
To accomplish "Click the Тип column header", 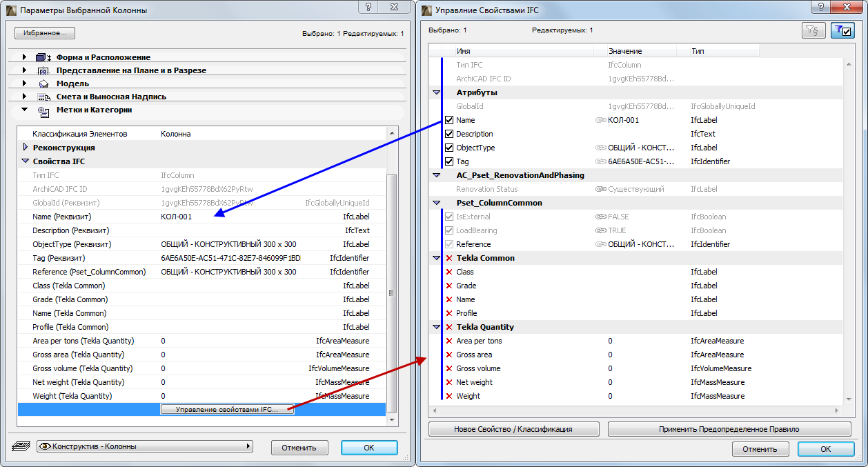I will tap(724, 51).
